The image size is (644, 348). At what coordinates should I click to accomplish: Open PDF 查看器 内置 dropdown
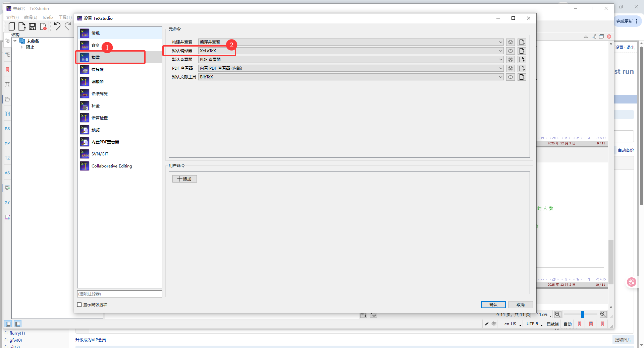point(351,68)
